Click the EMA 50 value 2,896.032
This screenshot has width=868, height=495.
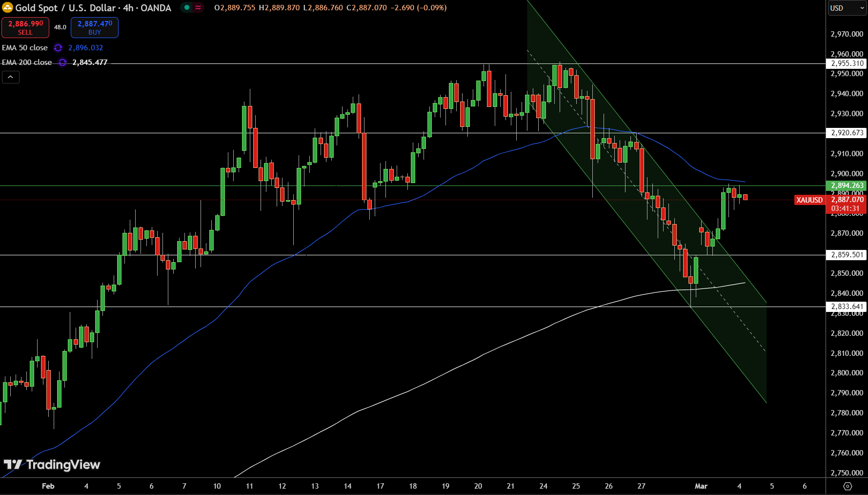point(86,48)
